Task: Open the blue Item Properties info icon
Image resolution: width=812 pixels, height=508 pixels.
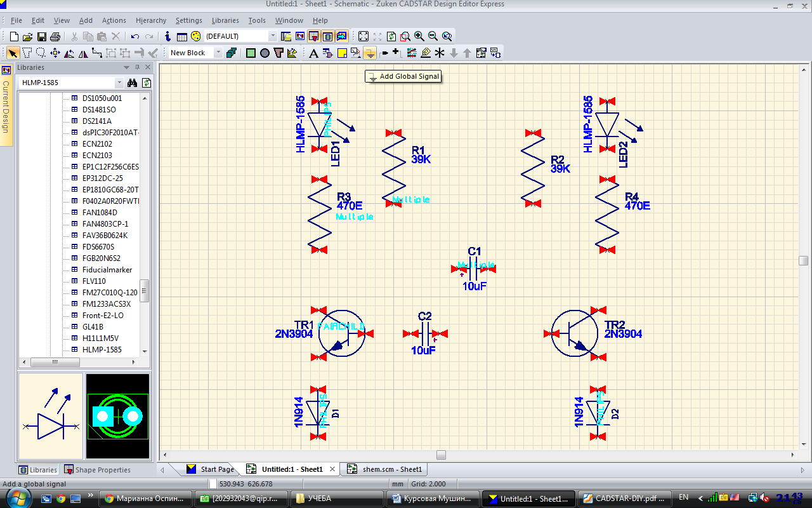Action: click(x=167, y=37)
